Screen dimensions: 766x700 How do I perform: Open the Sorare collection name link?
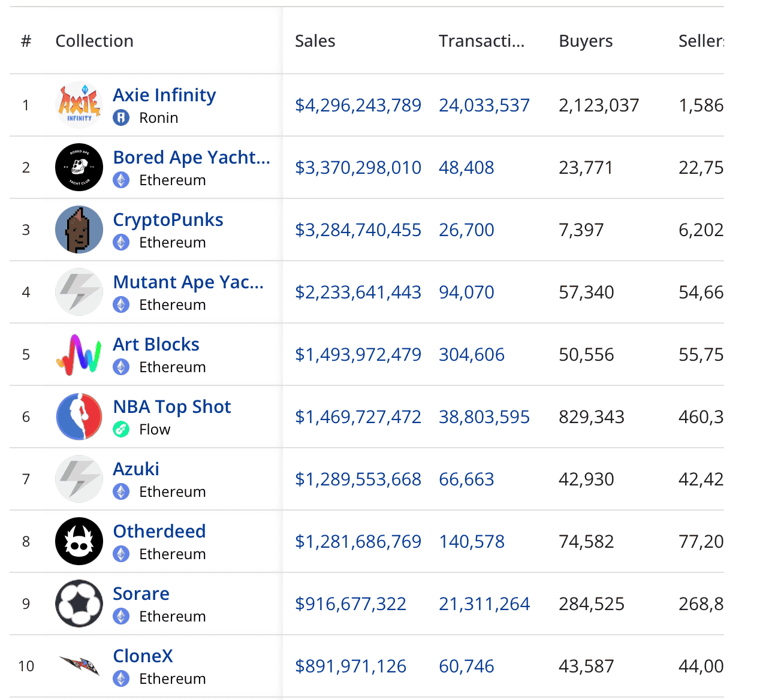coord(141,594)
